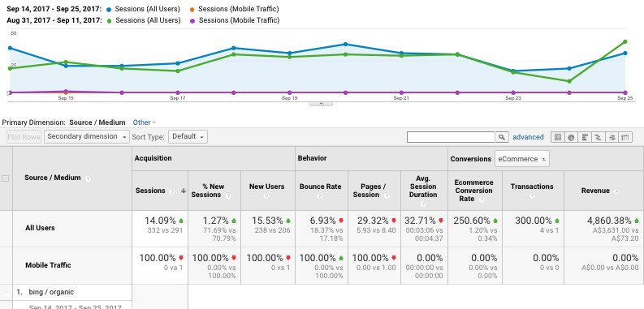Click the Sep 24 green low data point
This screenshot has width=644, height=309.
pyautogui.click(x=569, y=81)
